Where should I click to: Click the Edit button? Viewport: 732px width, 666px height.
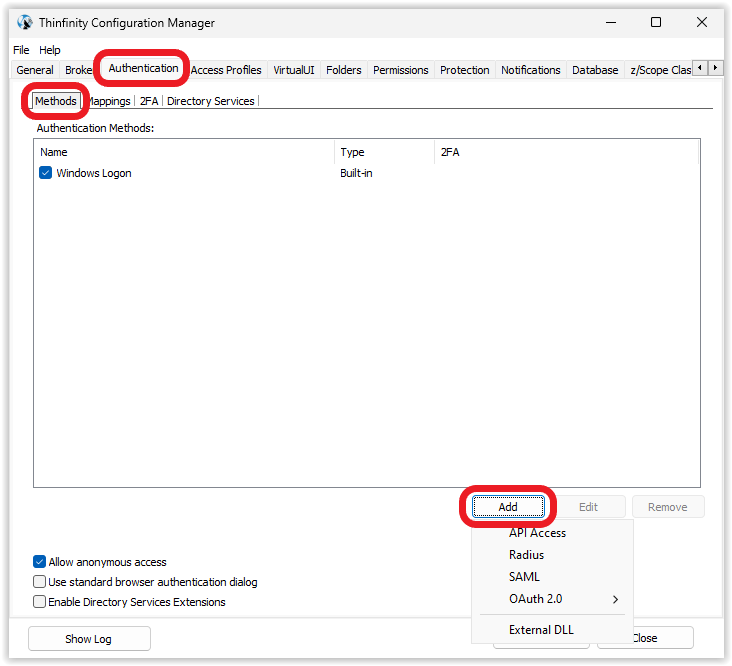coord(588,507)
